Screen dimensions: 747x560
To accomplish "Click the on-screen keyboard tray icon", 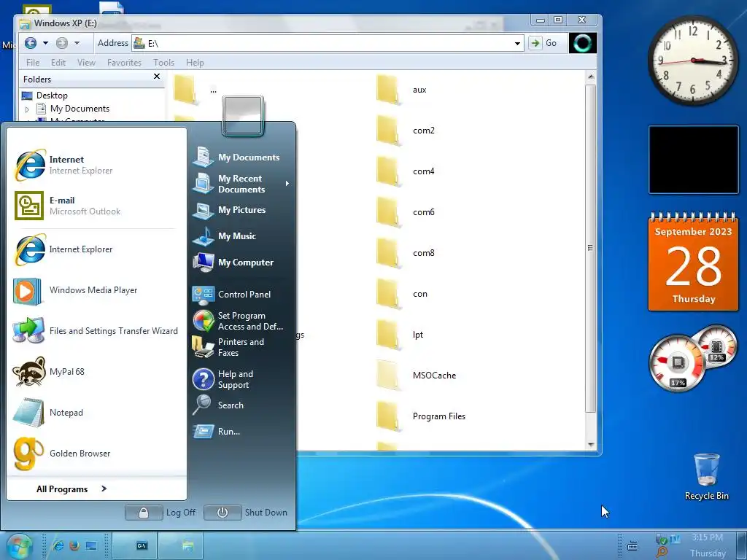I will tap(632, 545).
